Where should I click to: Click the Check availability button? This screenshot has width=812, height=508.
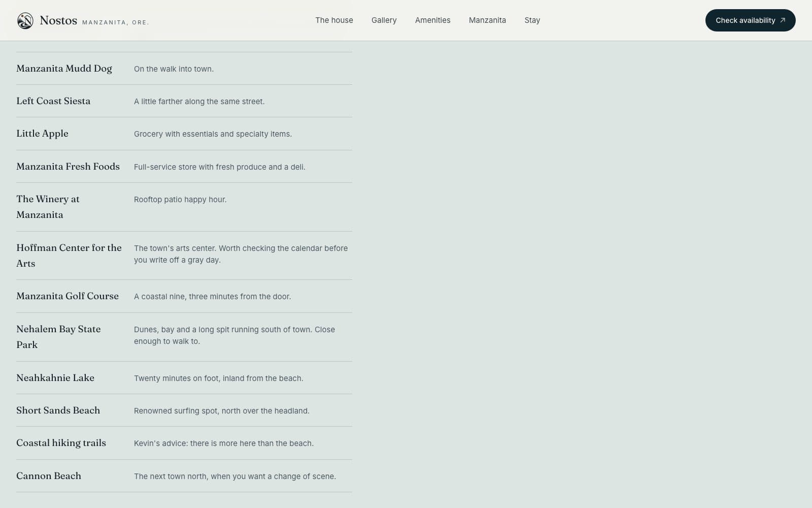(750, 20)
